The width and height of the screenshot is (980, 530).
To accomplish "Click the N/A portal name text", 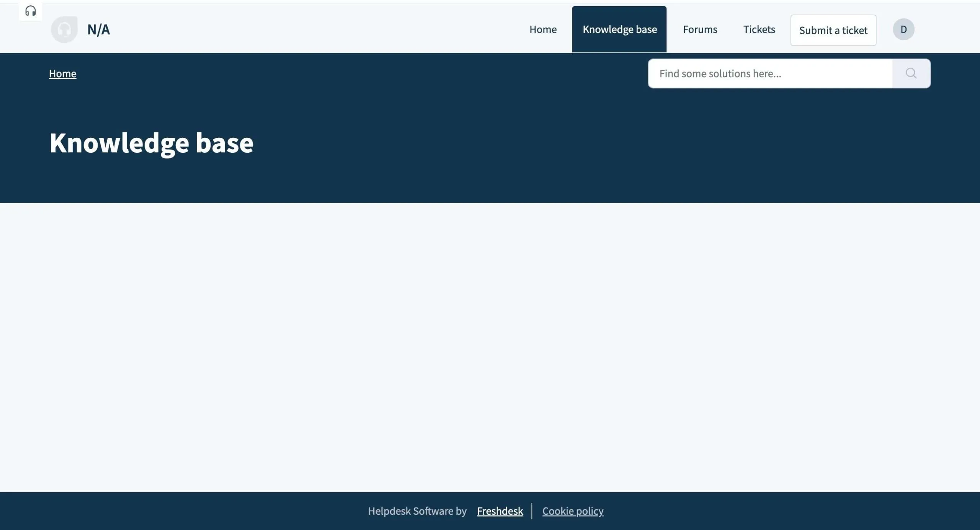I will (x=98, y=29).
